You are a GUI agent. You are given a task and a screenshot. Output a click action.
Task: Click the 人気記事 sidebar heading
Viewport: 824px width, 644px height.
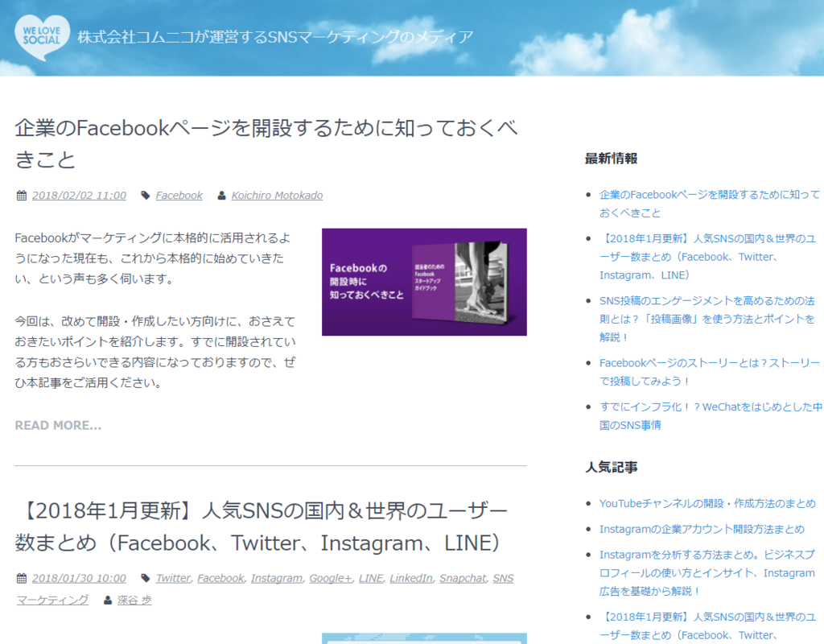tap(612, 468)
